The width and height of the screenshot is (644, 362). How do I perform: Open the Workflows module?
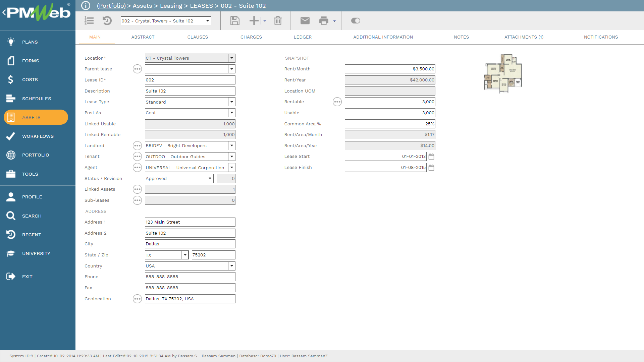pyautogui.click(x=38, y=136)
